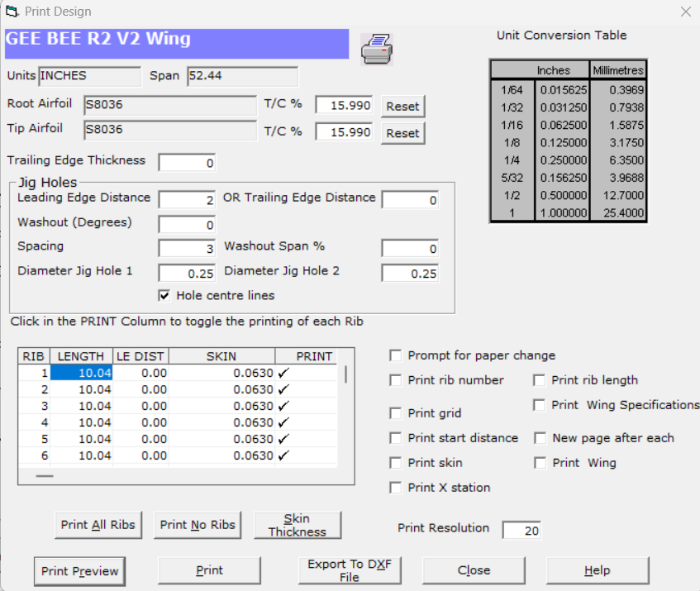The width and height of the screenshot is (700, 591).
Task: Click the Print All Ribs button
Action: tap(98, 525)
